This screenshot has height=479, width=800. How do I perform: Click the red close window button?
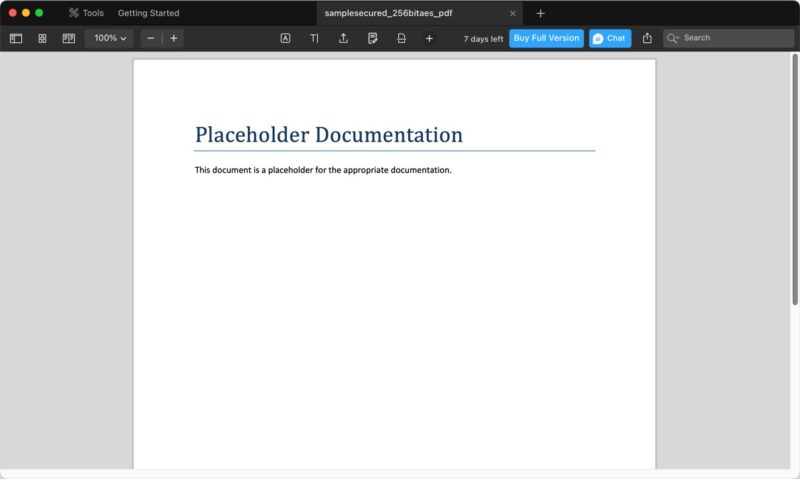pos(13,13)
